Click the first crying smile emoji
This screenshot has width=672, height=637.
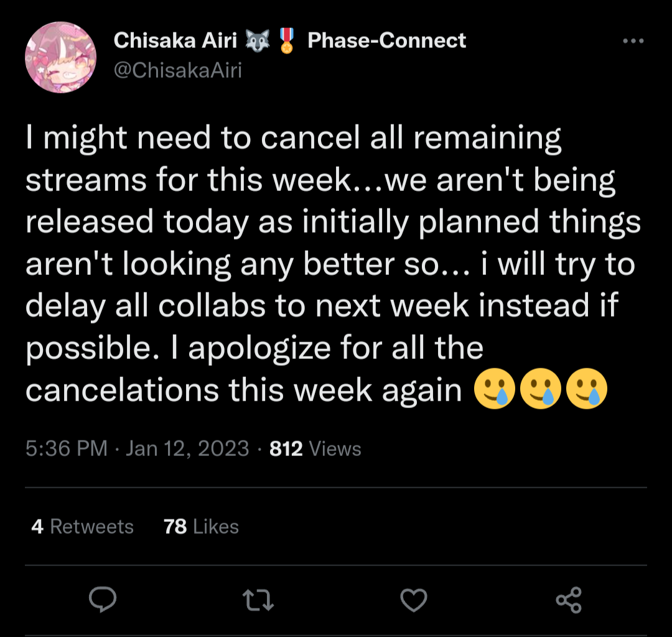(x=494, y=389)
